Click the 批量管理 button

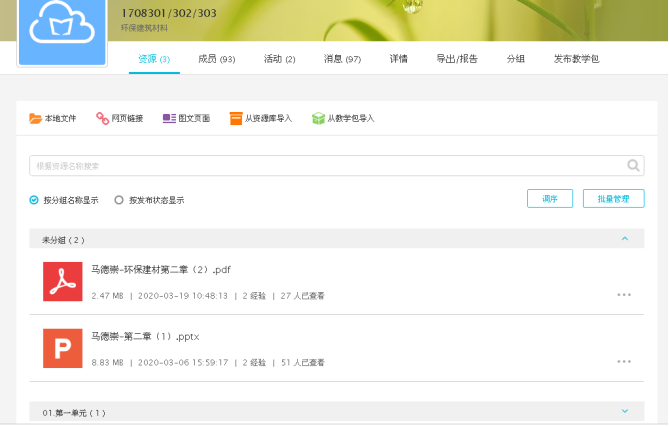click(613, 199)
